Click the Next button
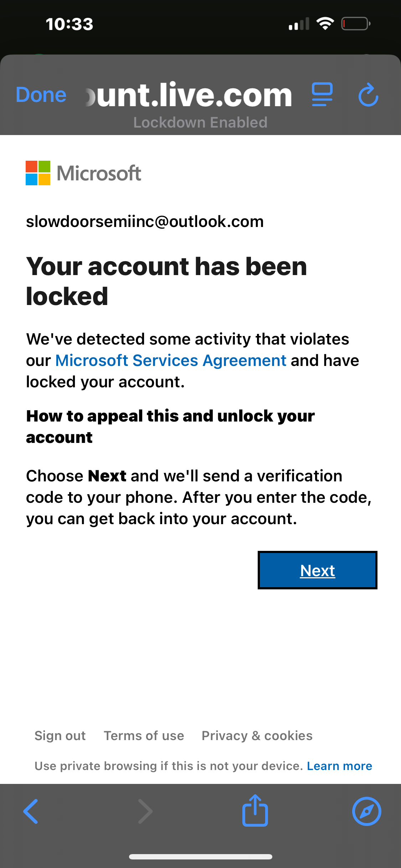 tap(318, 570)
